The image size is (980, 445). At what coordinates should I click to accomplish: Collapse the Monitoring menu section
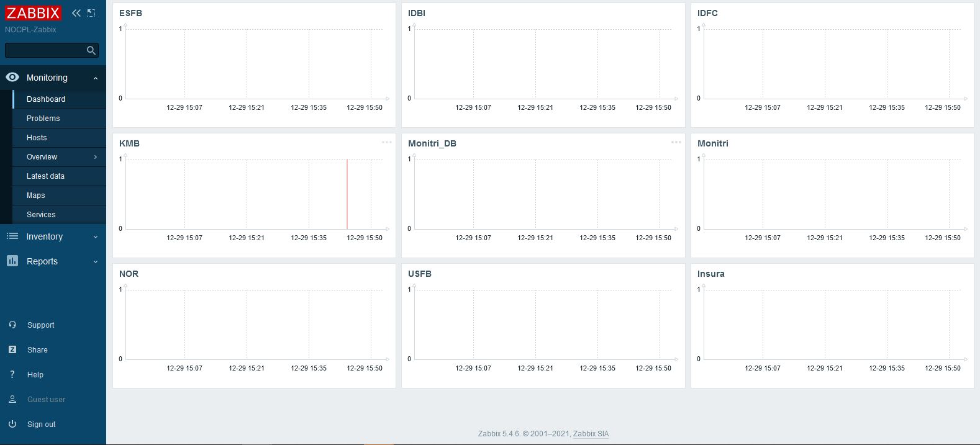[x=96, y=78]
